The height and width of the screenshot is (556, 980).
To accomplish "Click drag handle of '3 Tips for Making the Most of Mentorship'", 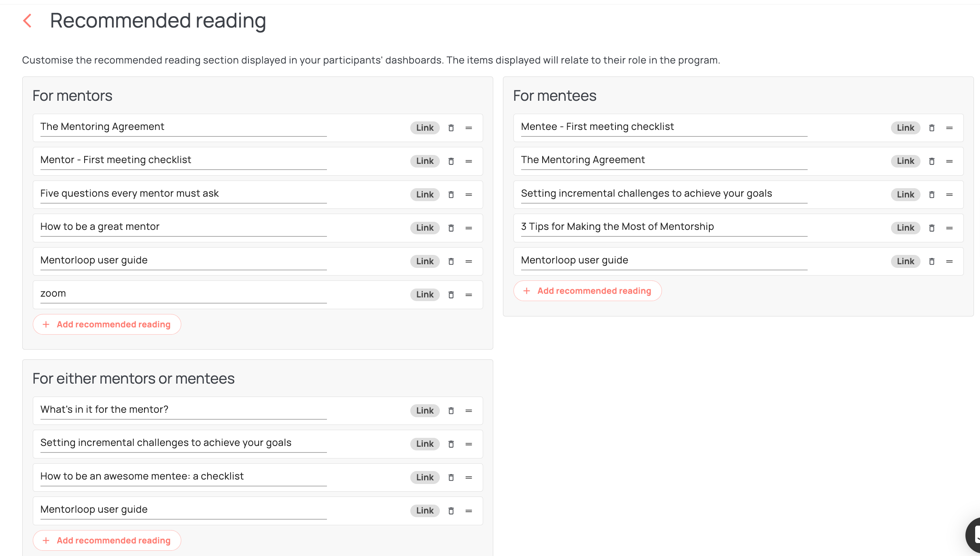I will (x=950, y=228).
